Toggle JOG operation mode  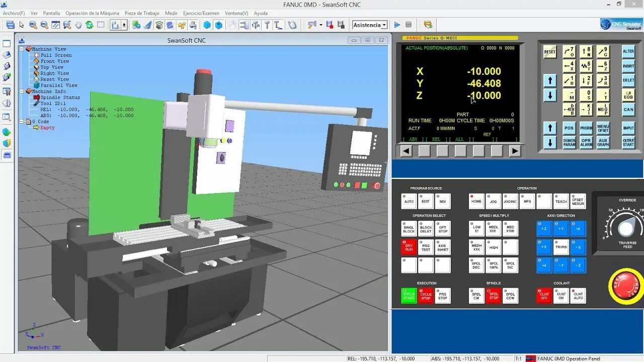click(x=494, y=202)
